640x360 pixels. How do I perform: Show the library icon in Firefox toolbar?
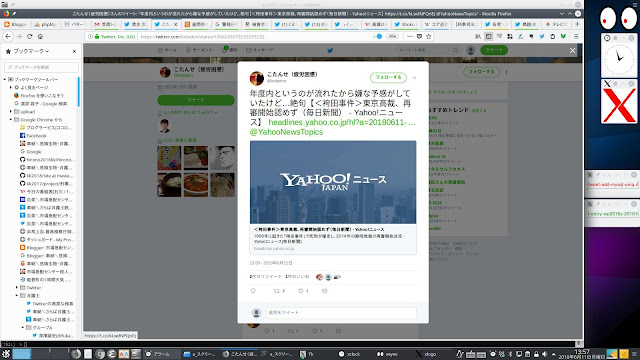tap(478, 36)
